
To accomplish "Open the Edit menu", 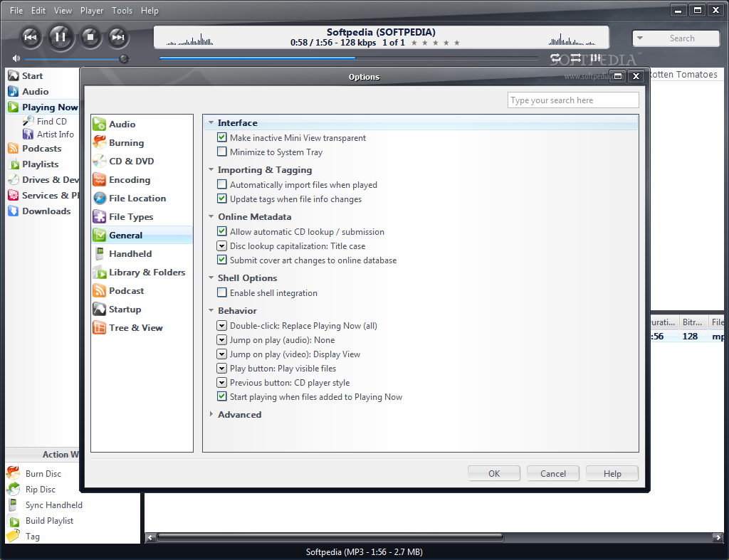I will click(x=38, y=10).
